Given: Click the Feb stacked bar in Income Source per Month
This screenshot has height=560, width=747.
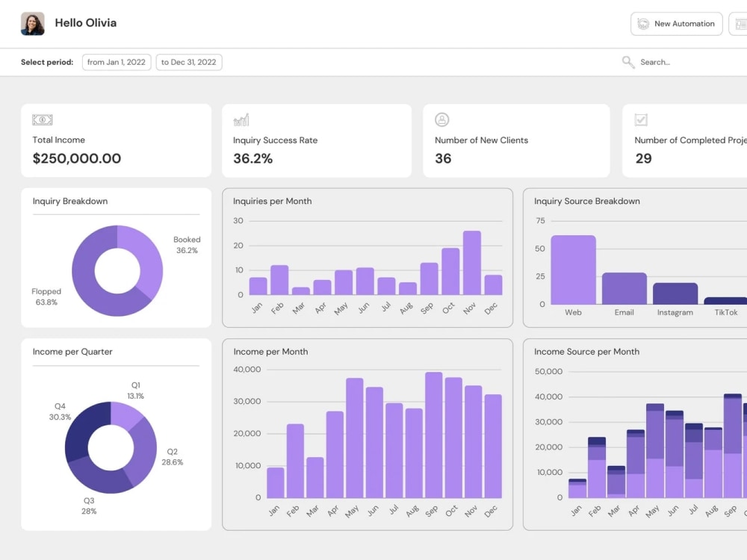Looking at the screenshot, I should pyautogui.click(x=596, y=467).
